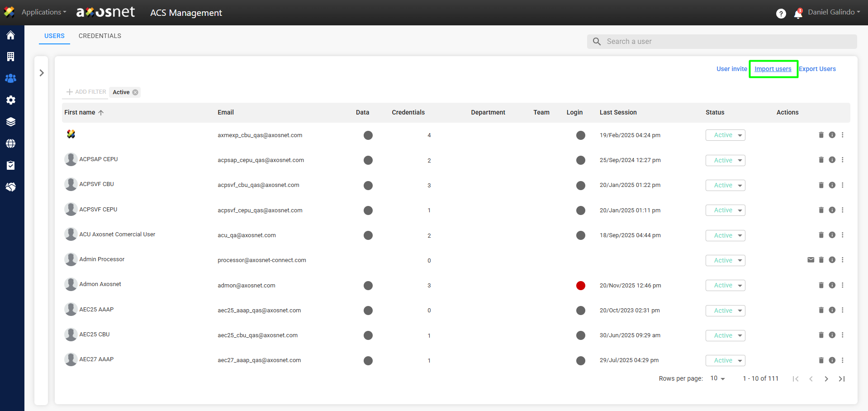Click the User invite link

[731, 69]
